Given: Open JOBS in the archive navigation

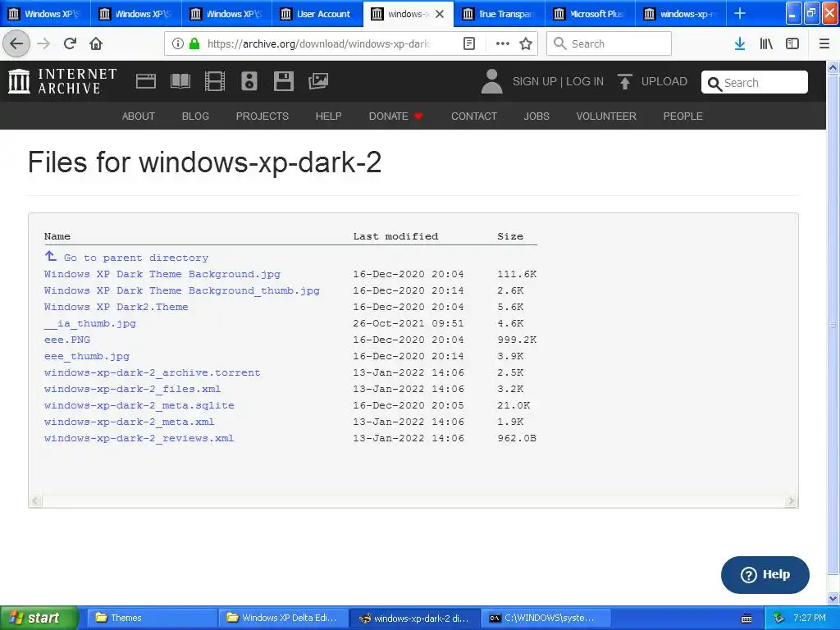Looking at the screenshot, I should click(536, 116).
